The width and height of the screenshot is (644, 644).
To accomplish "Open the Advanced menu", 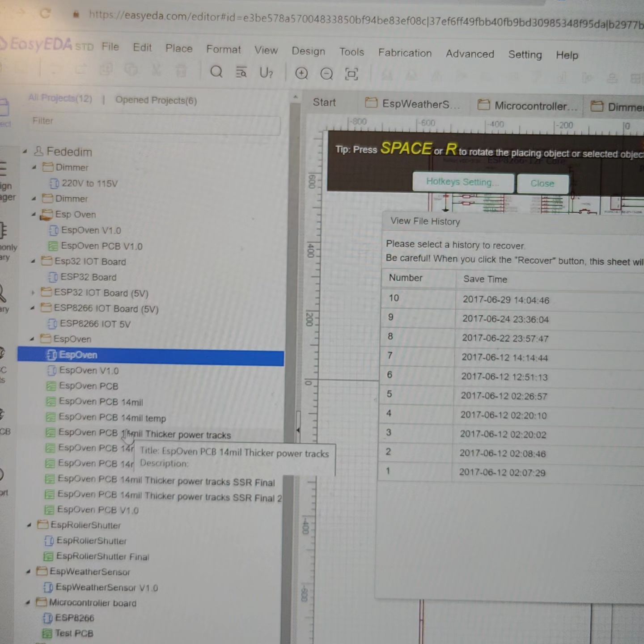I will point(470,54).
